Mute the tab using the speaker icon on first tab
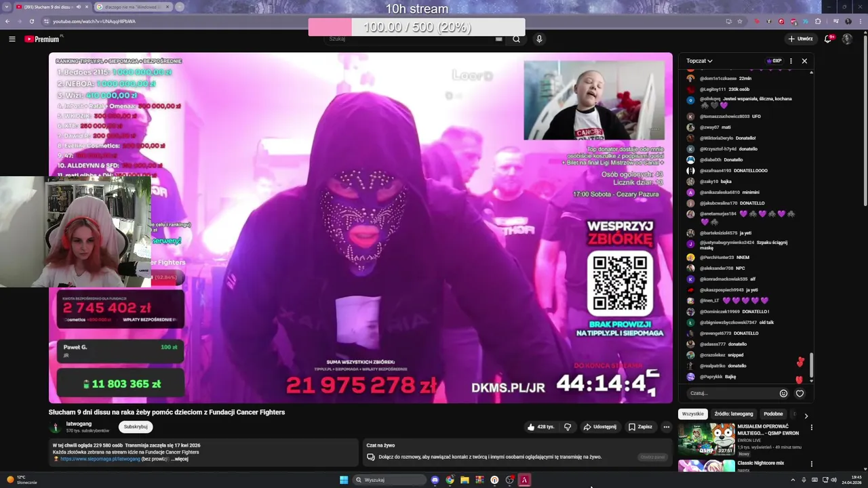This screenshot has width=868, height=488. (x=79, y=7)
